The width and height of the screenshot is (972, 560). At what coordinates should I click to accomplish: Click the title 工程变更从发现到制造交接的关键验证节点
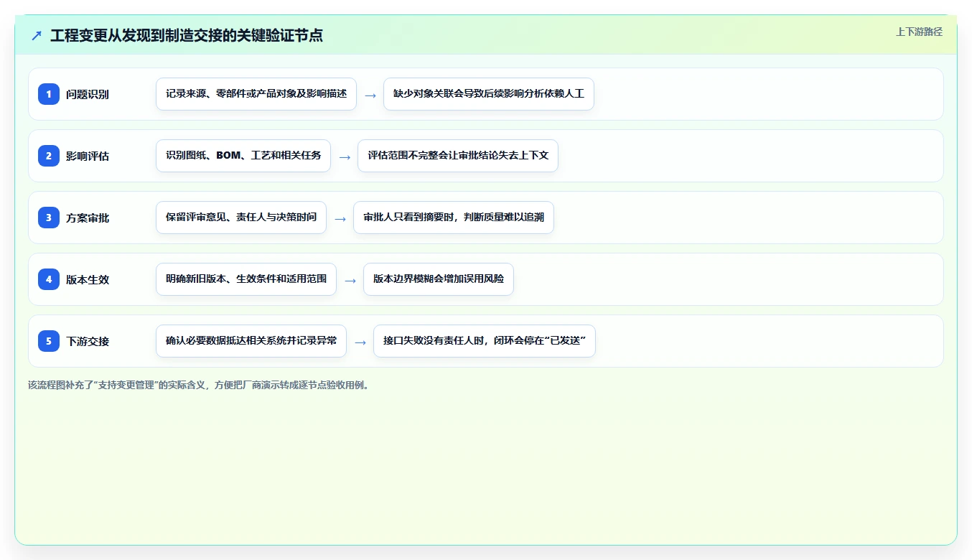click(x=187, y=35)
